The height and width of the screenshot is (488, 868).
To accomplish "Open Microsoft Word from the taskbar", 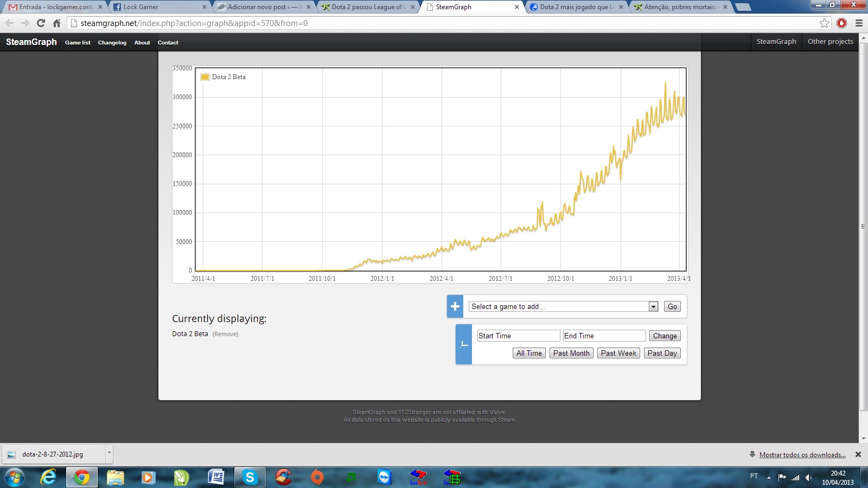I will 216,477.
